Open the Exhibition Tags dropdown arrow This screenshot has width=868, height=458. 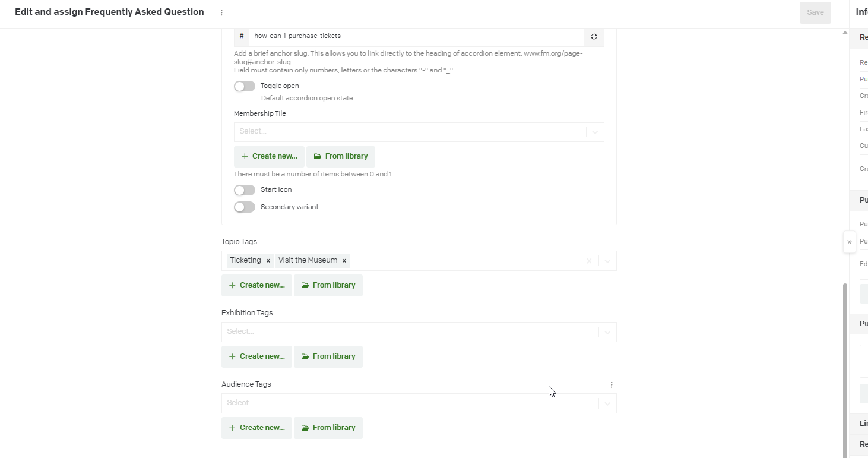click(x=607, y=332)
